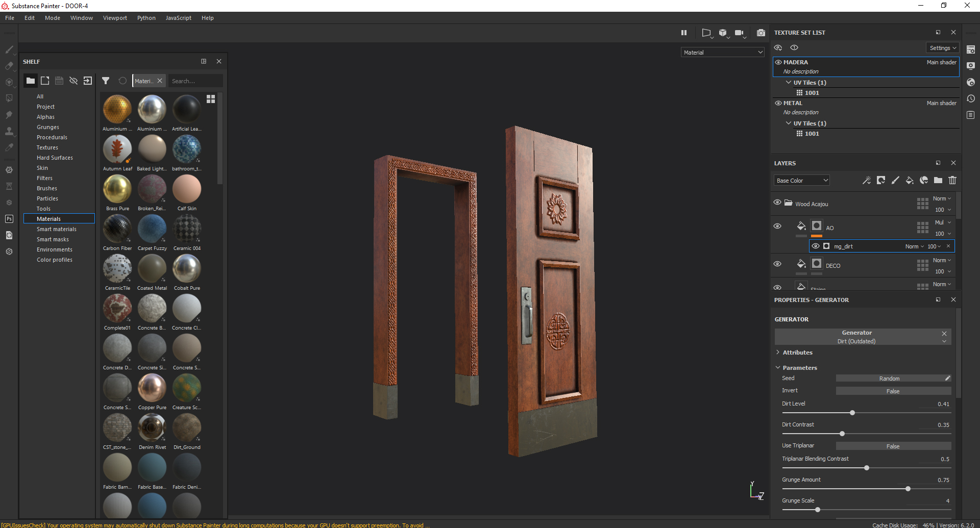This screenshot has width=980, height=528.
Task: Toggle the Use Triplanar False button
Action: tap(893, 446)
